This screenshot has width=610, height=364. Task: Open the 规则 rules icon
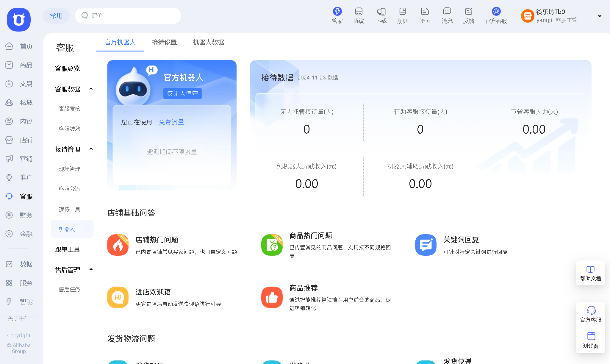click(x=402, y=15)
